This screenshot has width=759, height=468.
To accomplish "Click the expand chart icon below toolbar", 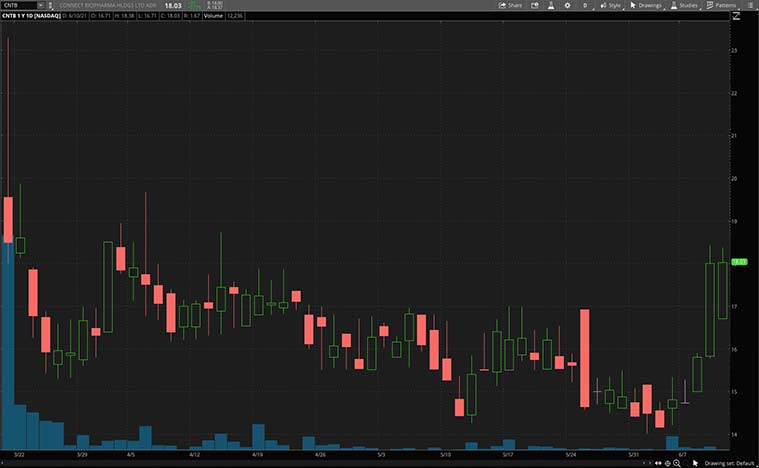I will coord(737,17).
